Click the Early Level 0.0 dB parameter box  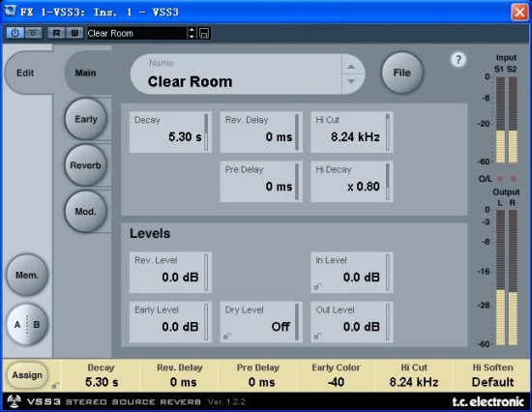[170, 322]
